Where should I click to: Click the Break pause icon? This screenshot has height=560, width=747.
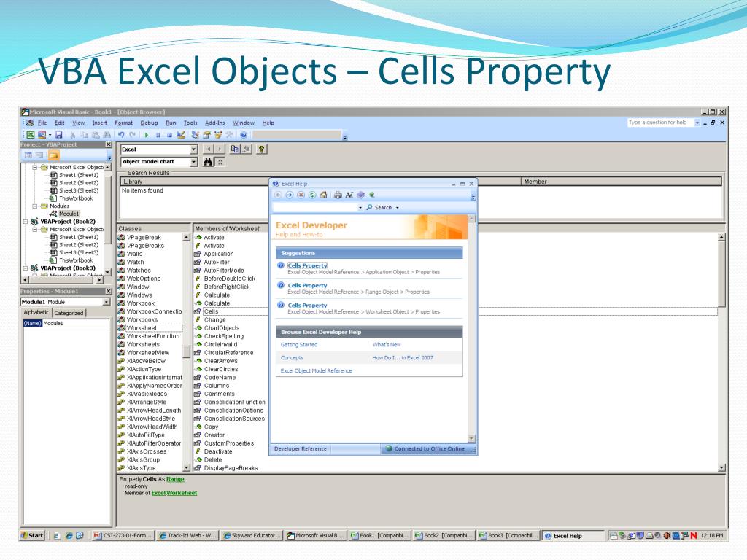pos(158,135)
